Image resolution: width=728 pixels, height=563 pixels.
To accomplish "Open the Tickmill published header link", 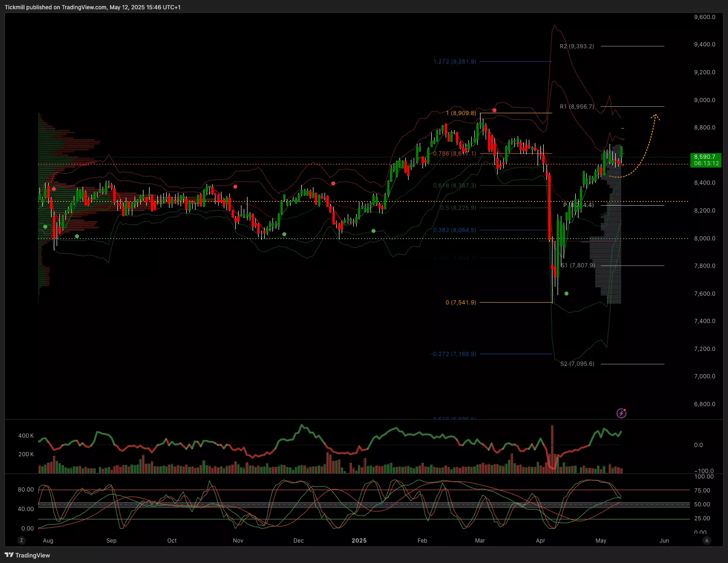I will coord(93,7).
